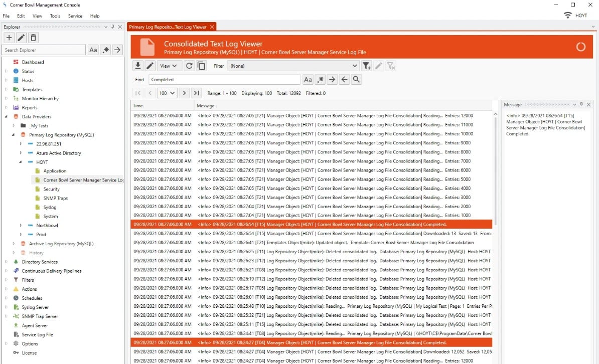Click the Find text field containing Completed
This screenshot has width=599, height=364.
pyautogui.click(x=224, y=79)
